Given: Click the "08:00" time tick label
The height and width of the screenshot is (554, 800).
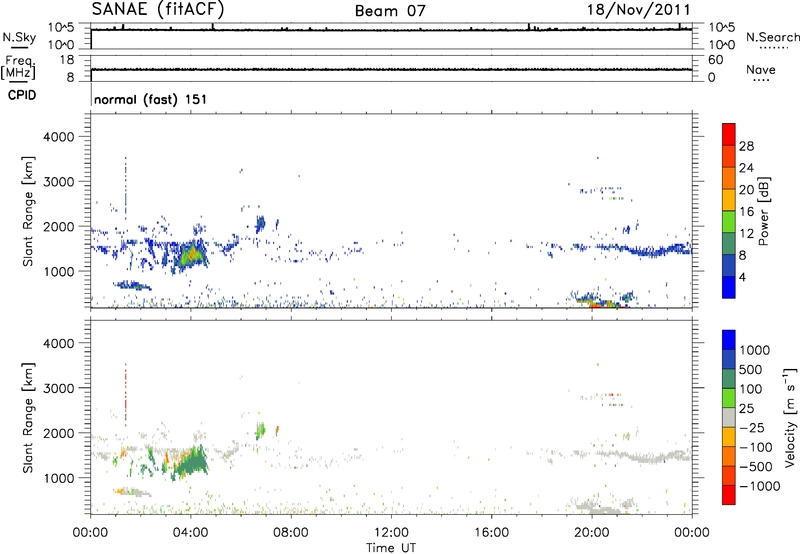Looking at the screenshot, I should (x=291, y=533).
